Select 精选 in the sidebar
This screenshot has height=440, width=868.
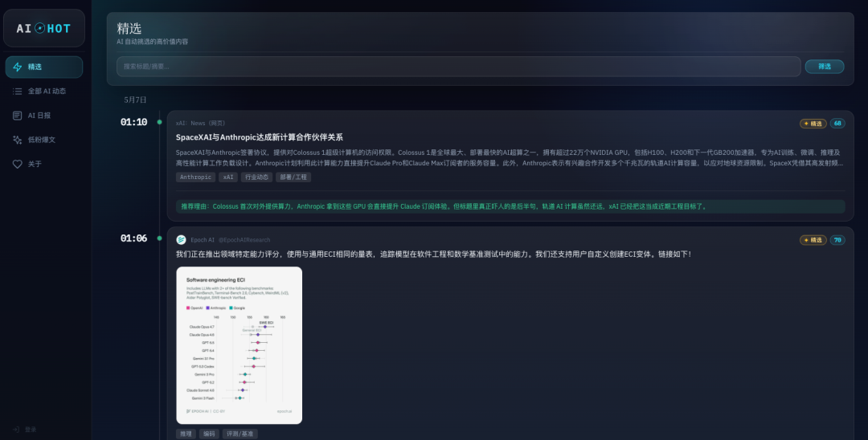(x=43, y=67)
